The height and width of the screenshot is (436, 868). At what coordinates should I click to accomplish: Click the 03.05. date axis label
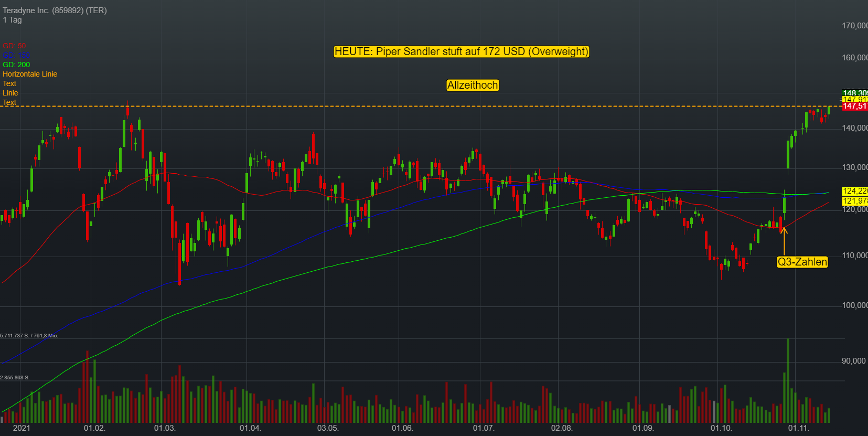(328, 428)
